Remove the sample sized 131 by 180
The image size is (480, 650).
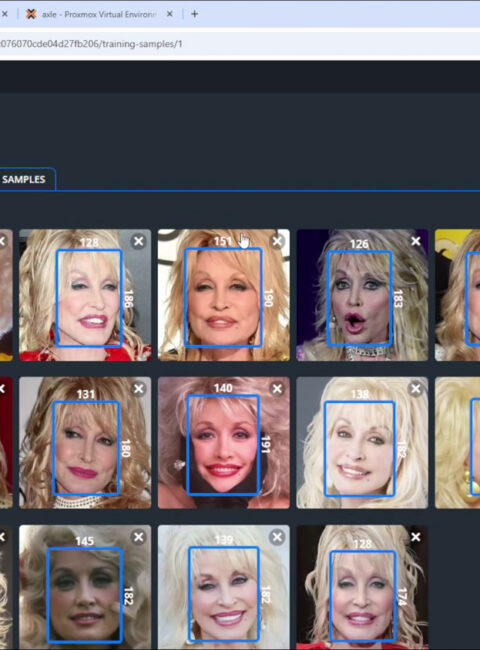point(139,389)
